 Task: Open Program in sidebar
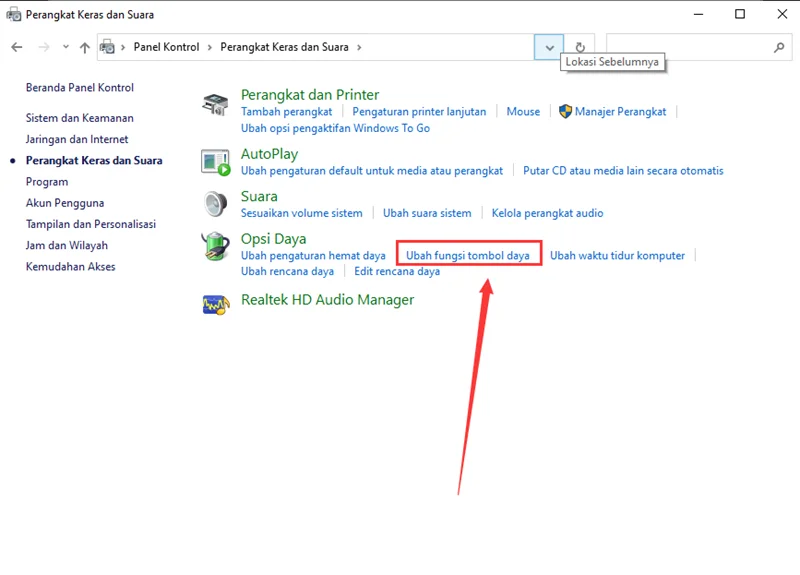point(47,182)
